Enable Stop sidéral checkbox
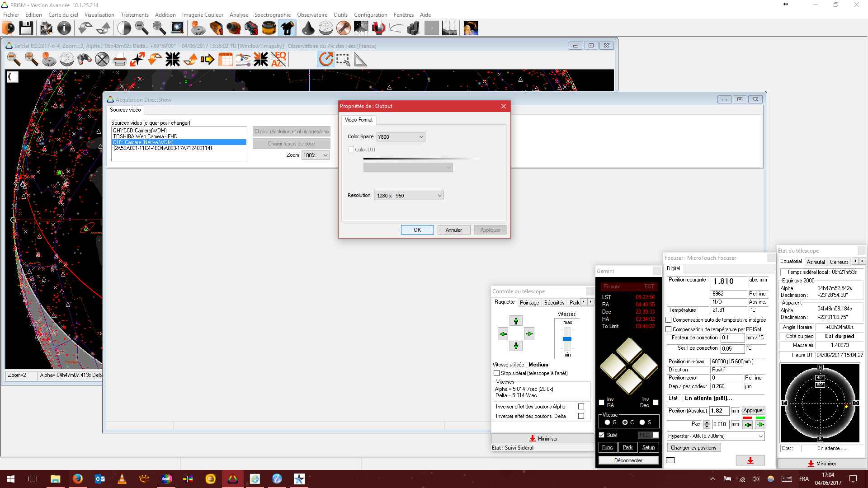868x488 pixels. [x=497, y=373]
